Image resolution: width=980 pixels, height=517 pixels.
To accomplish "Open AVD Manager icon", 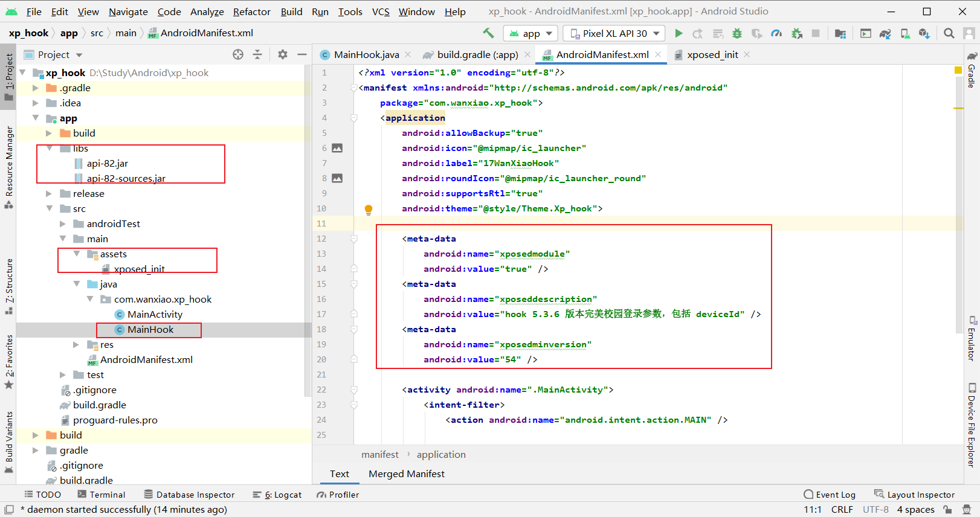I will (x=905, y=33).
